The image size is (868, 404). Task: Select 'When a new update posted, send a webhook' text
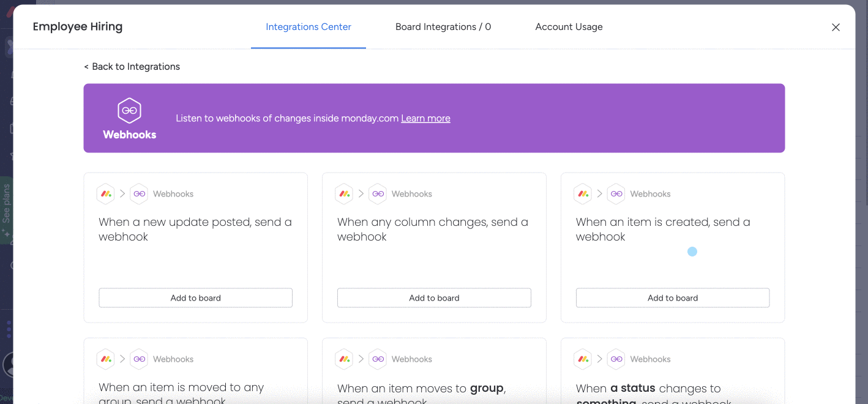point(195,230)
